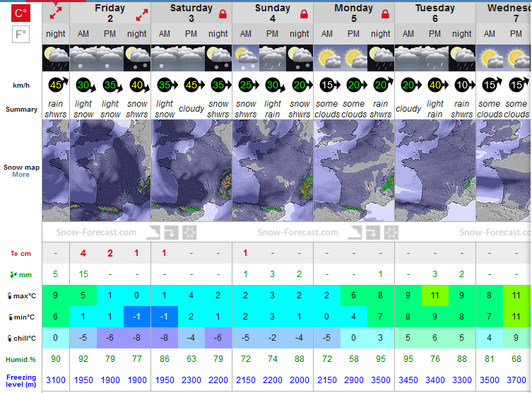This screenshot has height=393, width=532.
Task: Click the Saturday 3 day header
Action: pos(191,13)
